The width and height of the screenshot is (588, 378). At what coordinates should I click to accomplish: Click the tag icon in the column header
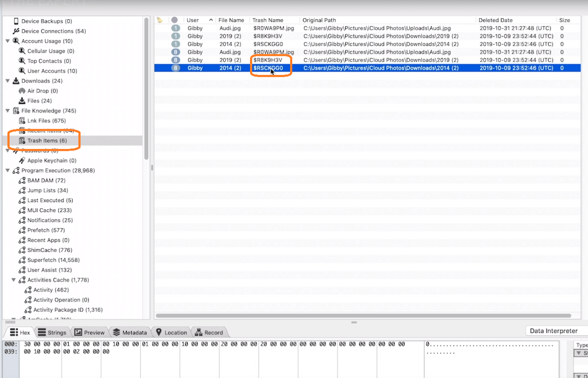tap(159, 19)
